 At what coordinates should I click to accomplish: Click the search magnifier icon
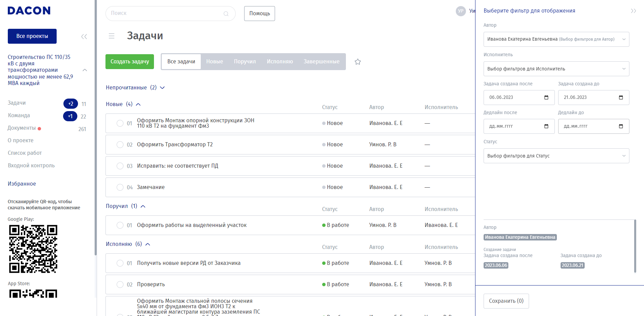[x=226, y=14]
